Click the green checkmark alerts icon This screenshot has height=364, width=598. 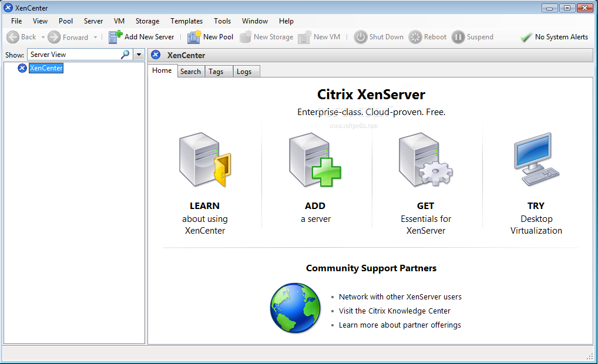(x=526, y=37)
